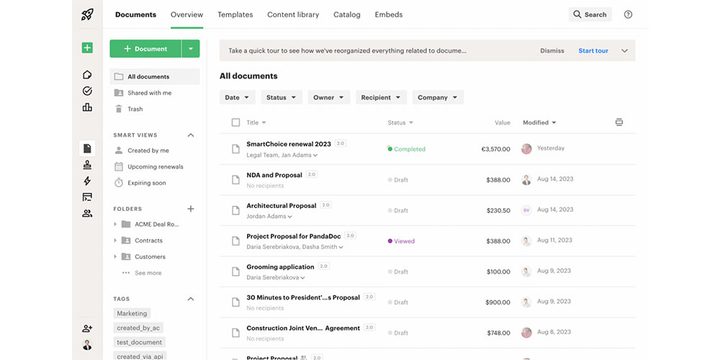Click the PandaDoc rocket logo icon
The image size is (720, 360).
click(x=87, y=14)
